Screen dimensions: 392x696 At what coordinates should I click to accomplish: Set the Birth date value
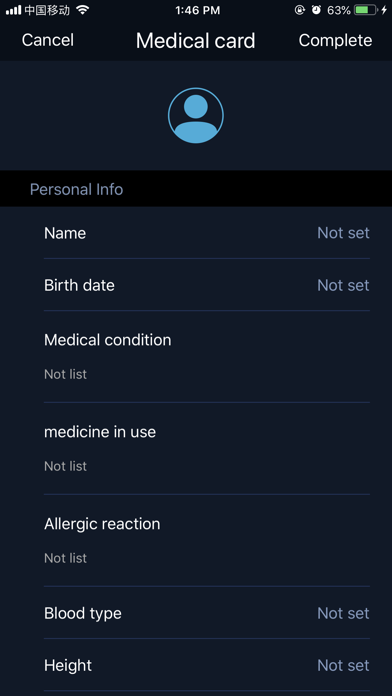click(x=206, y=285)
